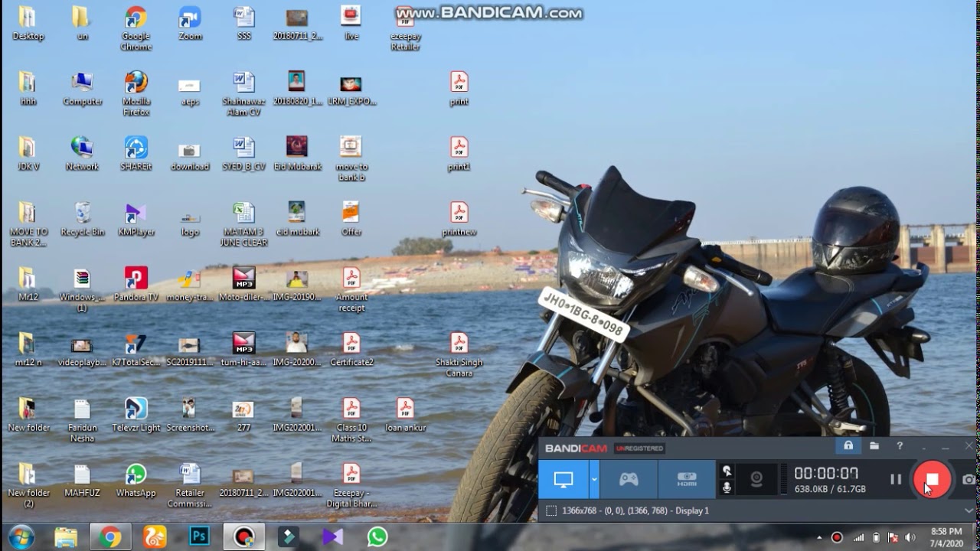Open WhatsApp from taskbar
The image size is (980, 551).
pos(377,537)
